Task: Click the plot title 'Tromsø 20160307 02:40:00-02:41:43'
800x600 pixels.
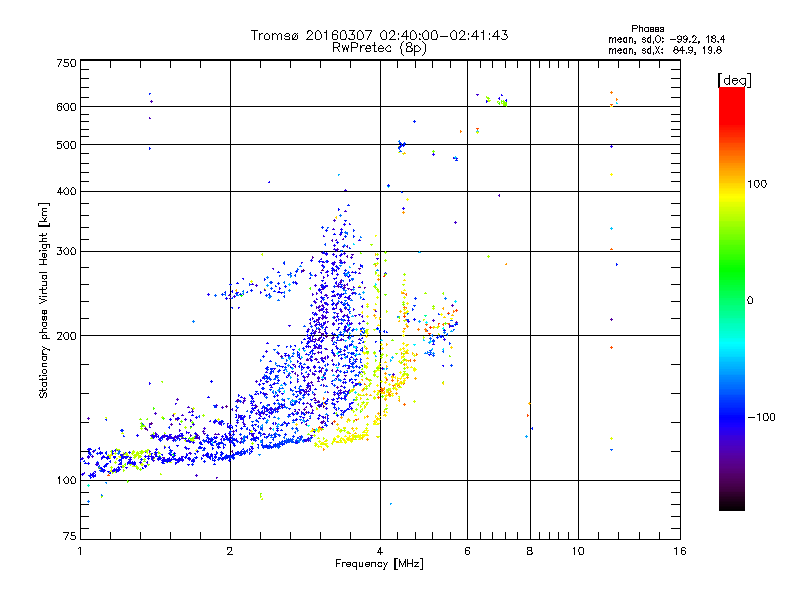Action: click(x=379, y=35)
